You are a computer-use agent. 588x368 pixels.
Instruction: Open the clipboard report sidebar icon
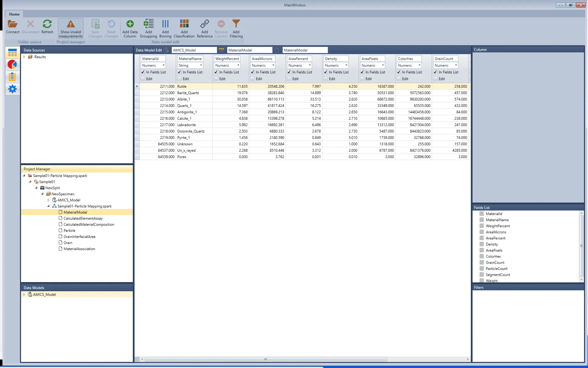[x=12, y=77]
